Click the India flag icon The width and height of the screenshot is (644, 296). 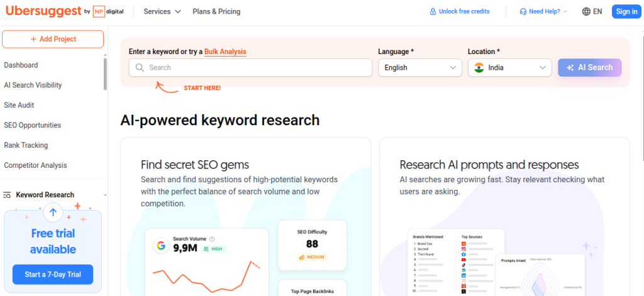[x=479, y=67]
